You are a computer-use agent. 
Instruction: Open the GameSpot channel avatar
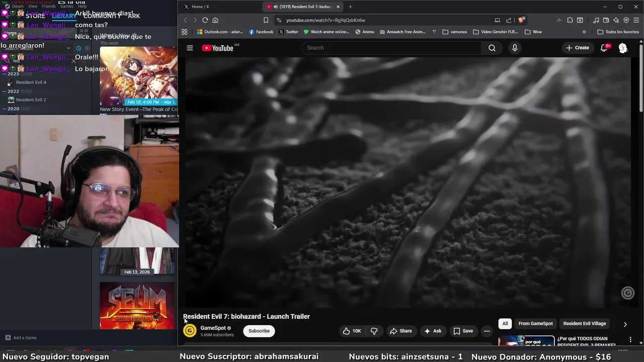(x=190, y=330)
